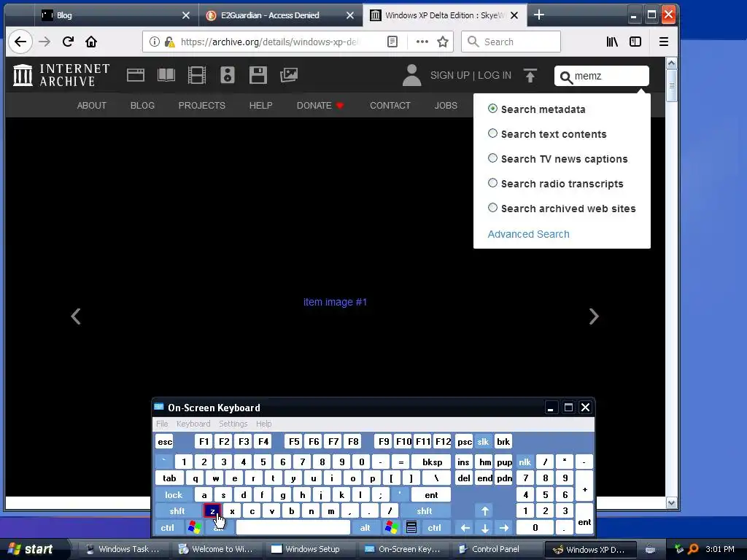Click the Internet Archive logo

tap(61, 75)
